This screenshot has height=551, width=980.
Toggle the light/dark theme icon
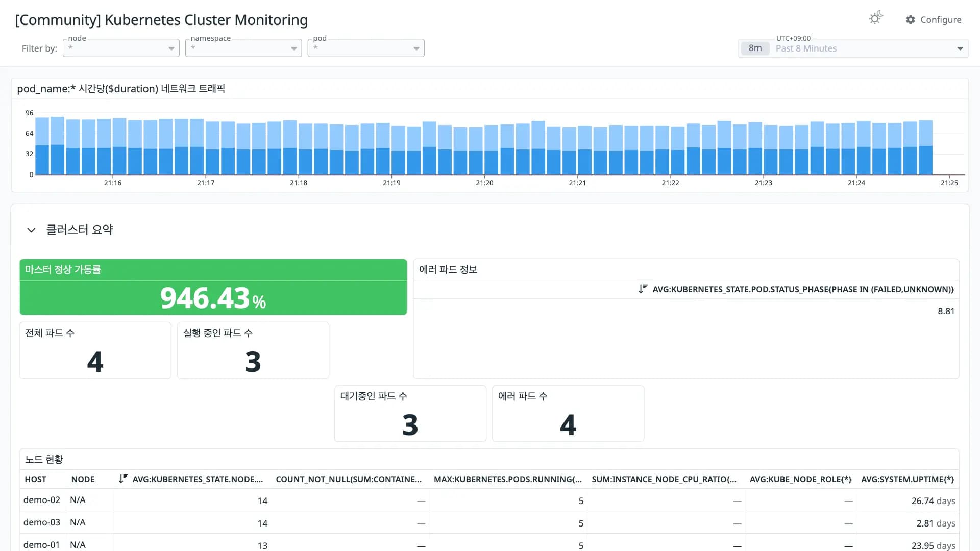tap(876, 18)
